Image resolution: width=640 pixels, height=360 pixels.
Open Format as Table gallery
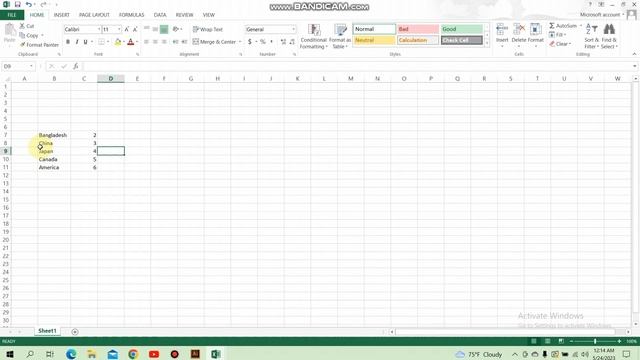(x=340, y=36)
